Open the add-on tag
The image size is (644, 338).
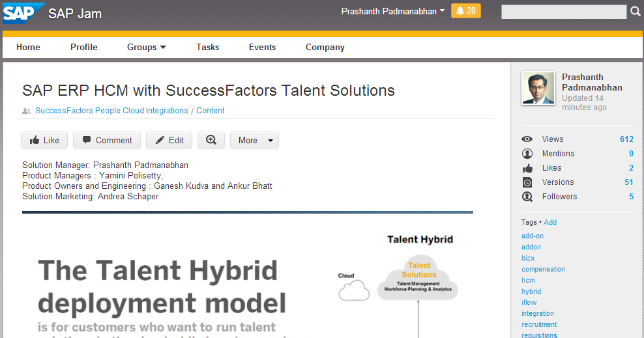tap(533, 236)
